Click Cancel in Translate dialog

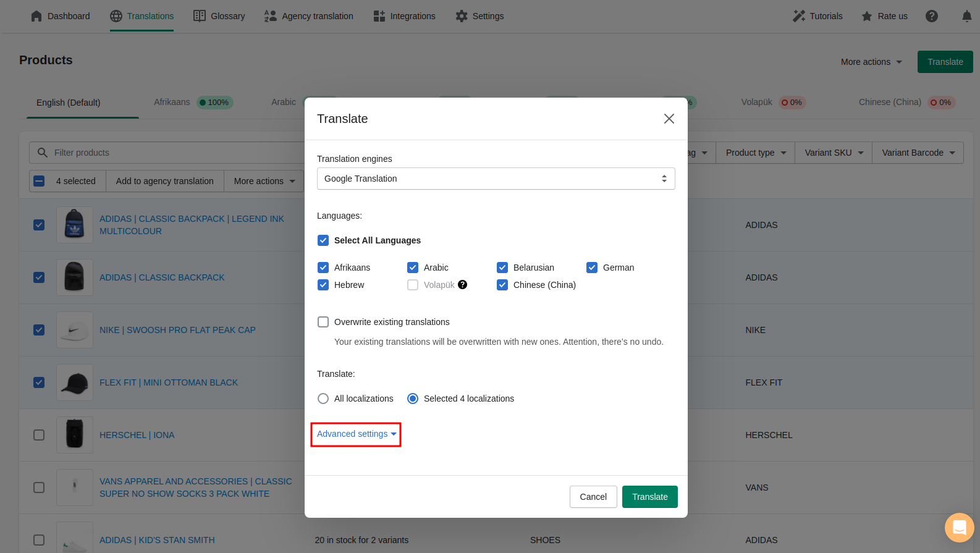(x=593, y=497)
